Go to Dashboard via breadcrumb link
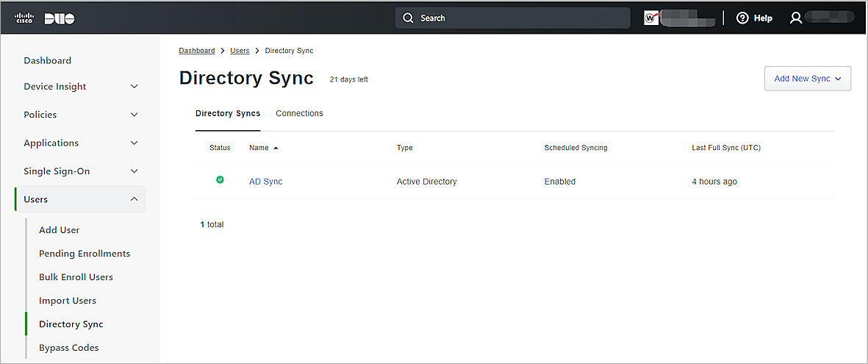 click(x=196, y=51)
